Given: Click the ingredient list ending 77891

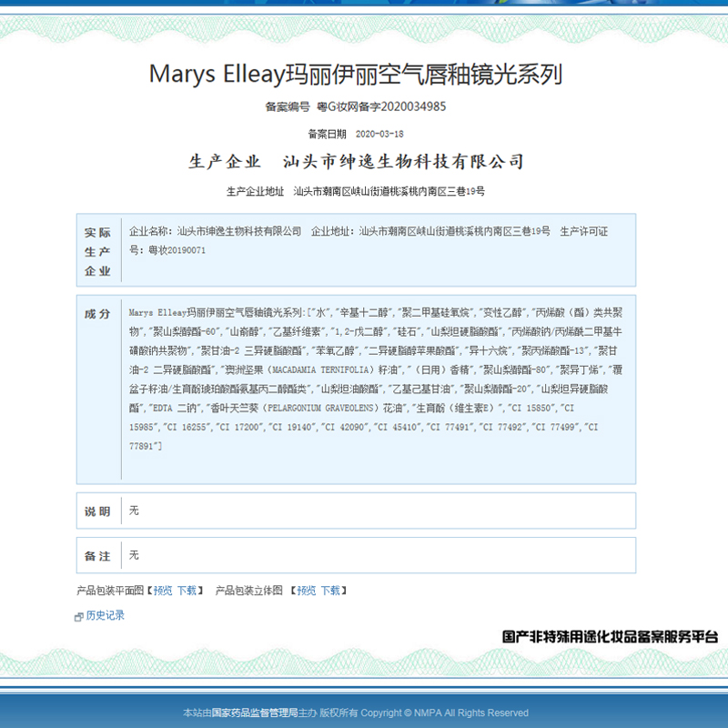Looking at the screenshot, I should [376, 379].
